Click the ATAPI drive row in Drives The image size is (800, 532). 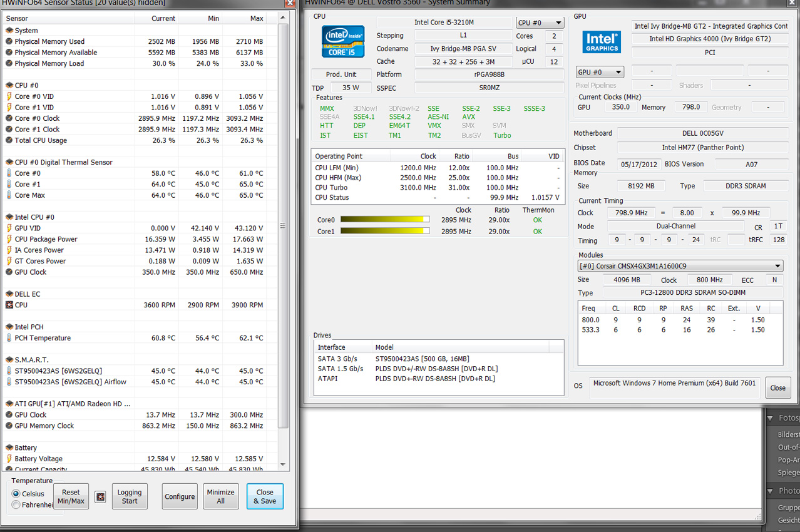[439, 379]
